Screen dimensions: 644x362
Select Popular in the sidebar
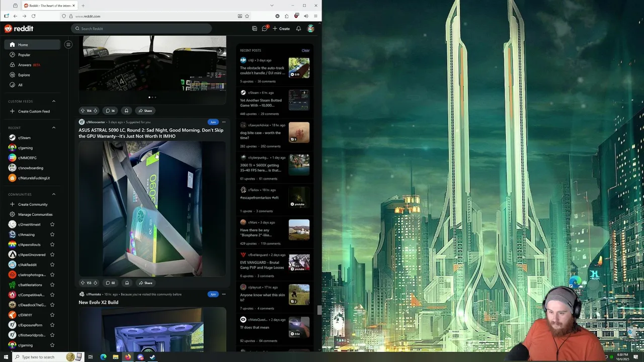click(32, 55)
